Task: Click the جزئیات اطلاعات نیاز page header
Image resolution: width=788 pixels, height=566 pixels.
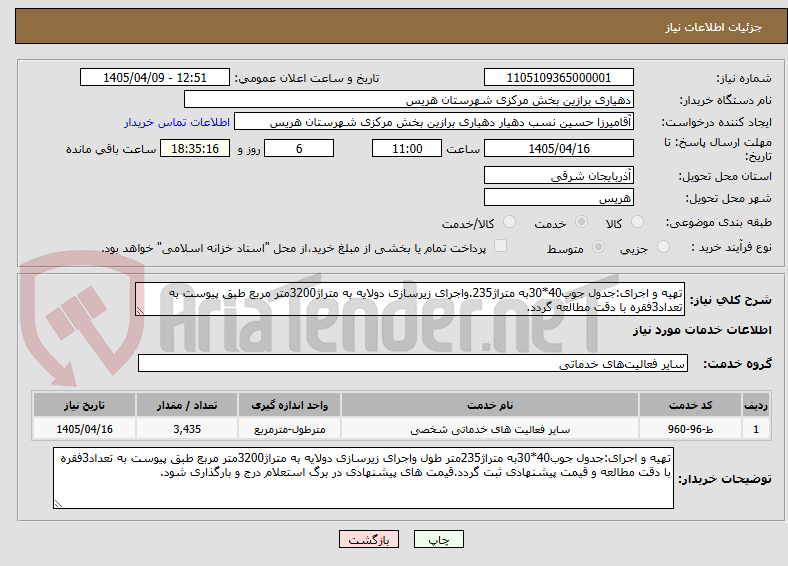Action: click(713, 27)
